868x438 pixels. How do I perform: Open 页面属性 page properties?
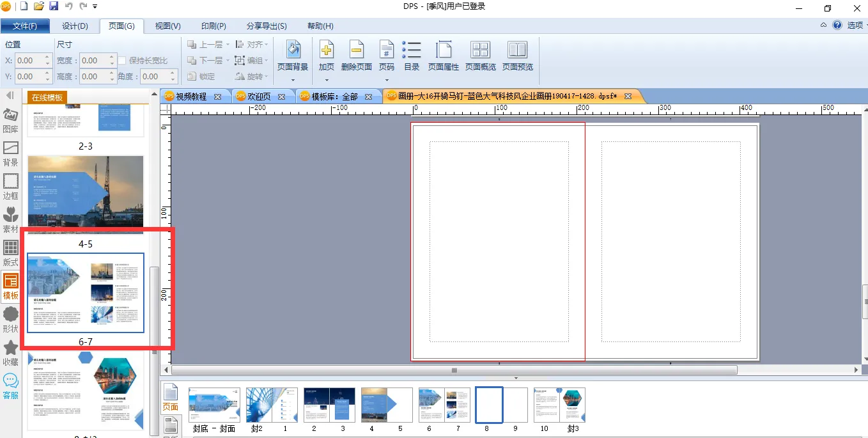444,50
